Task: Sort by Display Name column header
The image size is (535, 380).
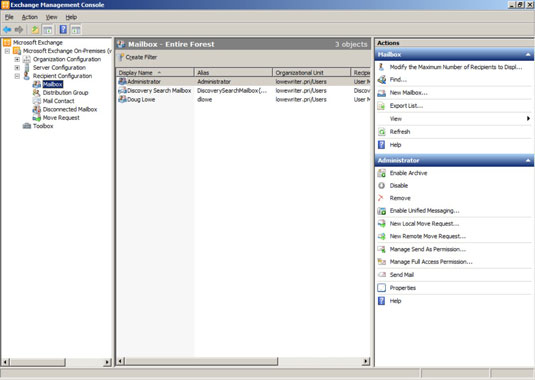Action: pos(155,73)
